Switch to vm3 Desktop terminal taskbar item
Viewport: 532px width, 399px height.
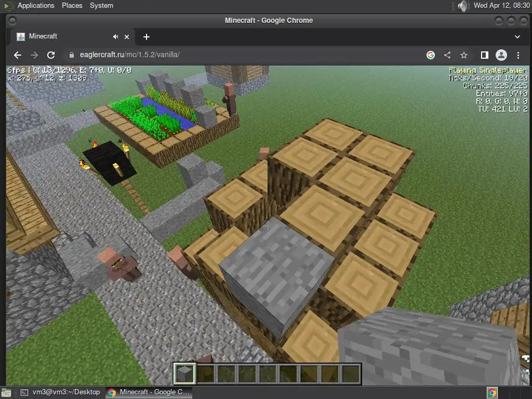(61, 392)
